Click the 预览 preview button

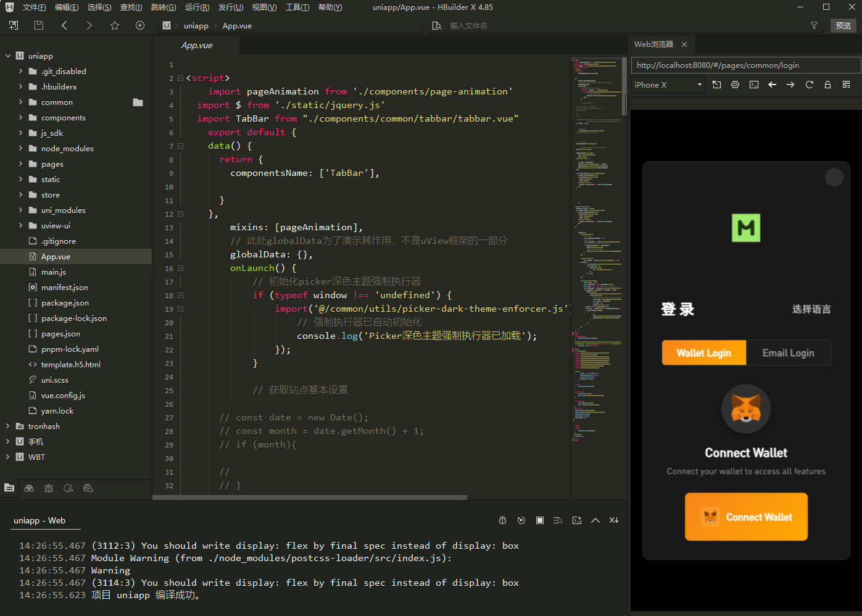(843, 25)
